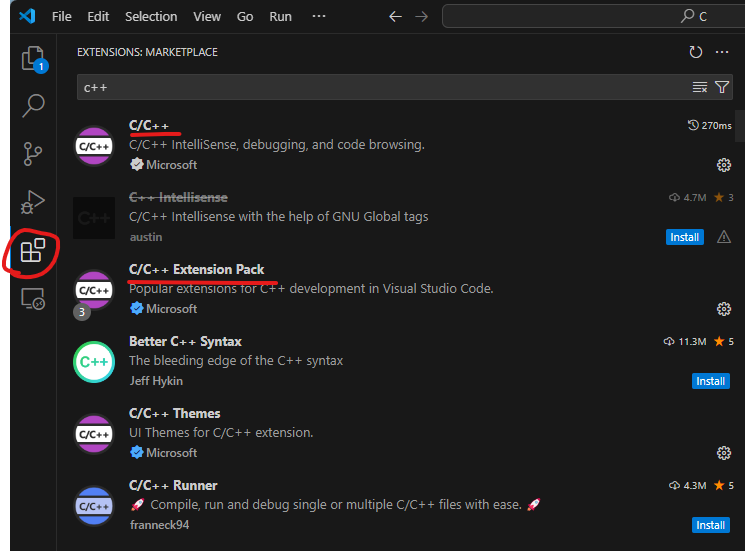This screenshot has width=745, height=551.
Task: Show hidden menus via ellipsis
Action: tap(319, 16)
